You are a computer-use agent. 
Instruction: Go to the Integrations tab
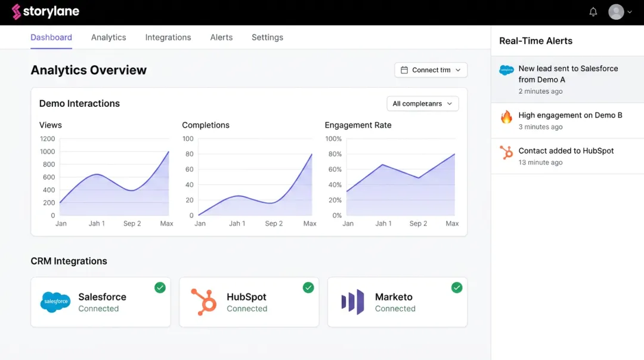(168, 38)
